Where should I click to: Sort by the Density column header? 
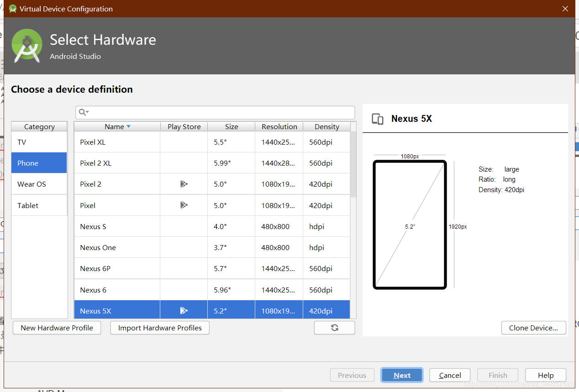pyautogui.click(x=327, y=127)
